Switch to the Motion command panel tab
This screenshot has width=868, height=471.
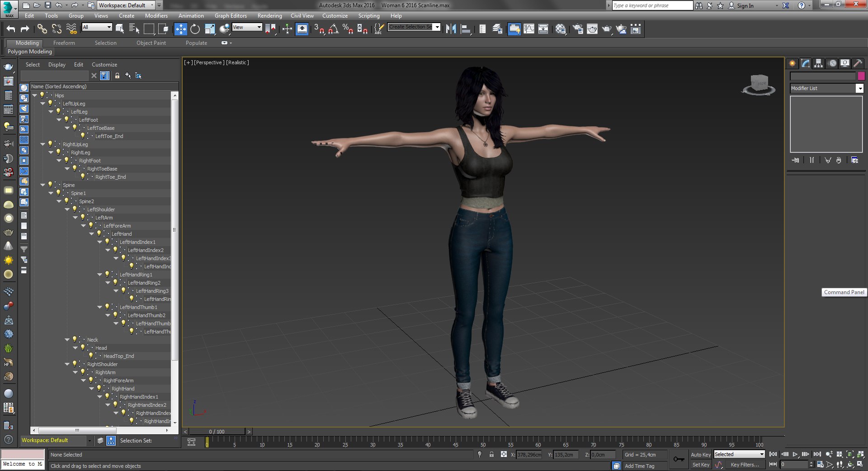tap(832, 64)
